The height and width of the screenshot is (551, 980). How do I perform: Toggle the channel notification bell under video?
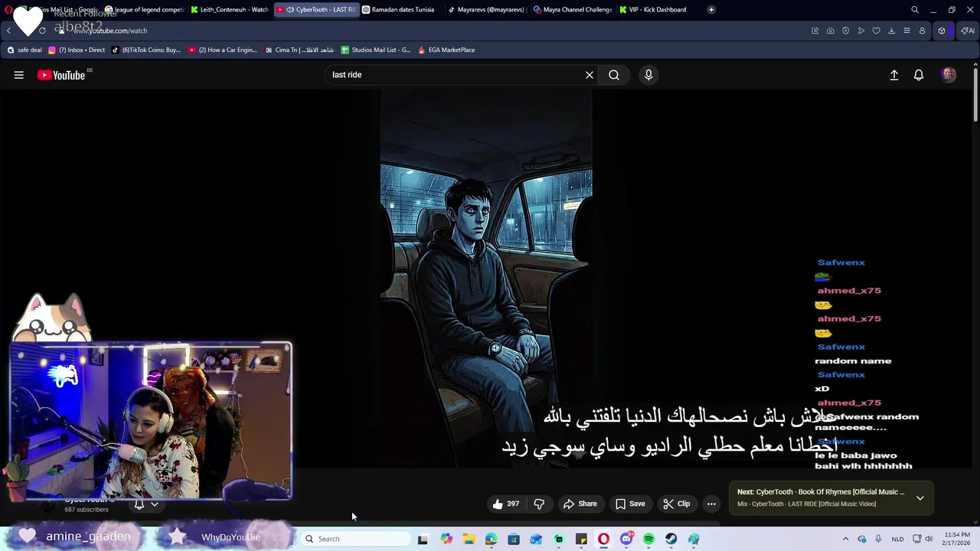pos(139,504)
